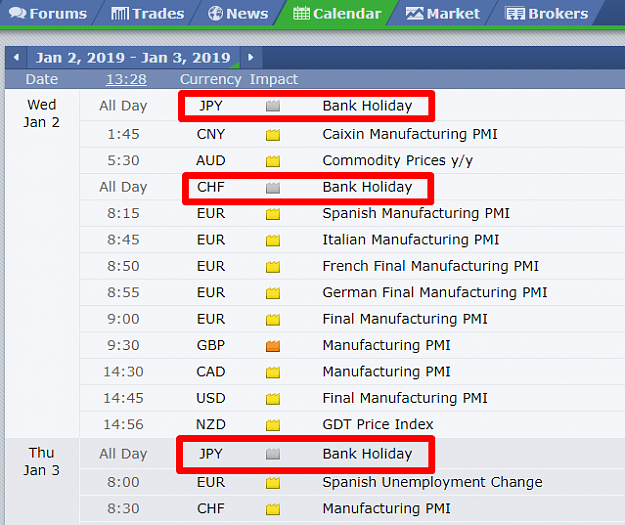The width and height of the screenshot is (625, 525).
Task: Open Wed Jan 2 JPY Bank Holiday event
Action: tap(367, 106)
